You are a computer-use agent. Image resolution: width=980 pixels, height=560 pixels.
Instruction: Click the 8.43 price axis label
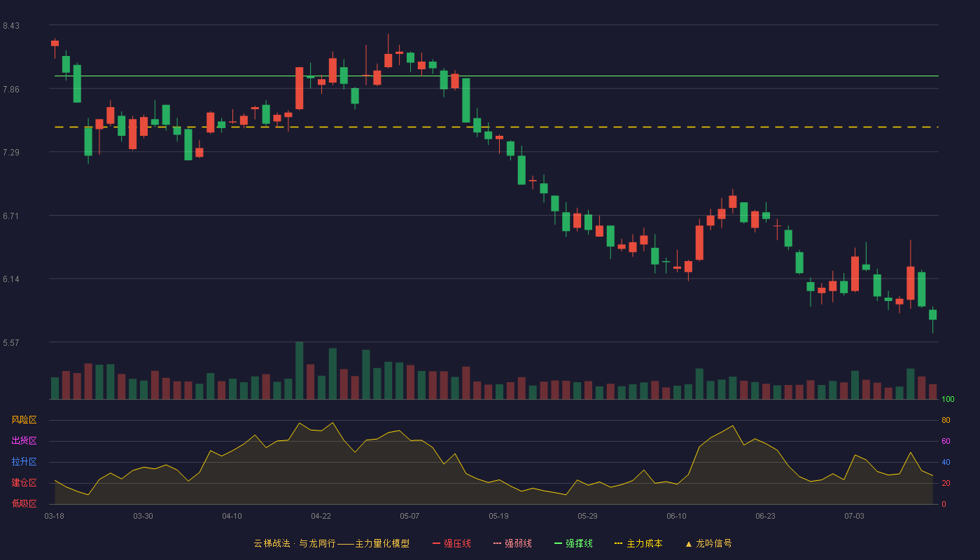point(10,26)
